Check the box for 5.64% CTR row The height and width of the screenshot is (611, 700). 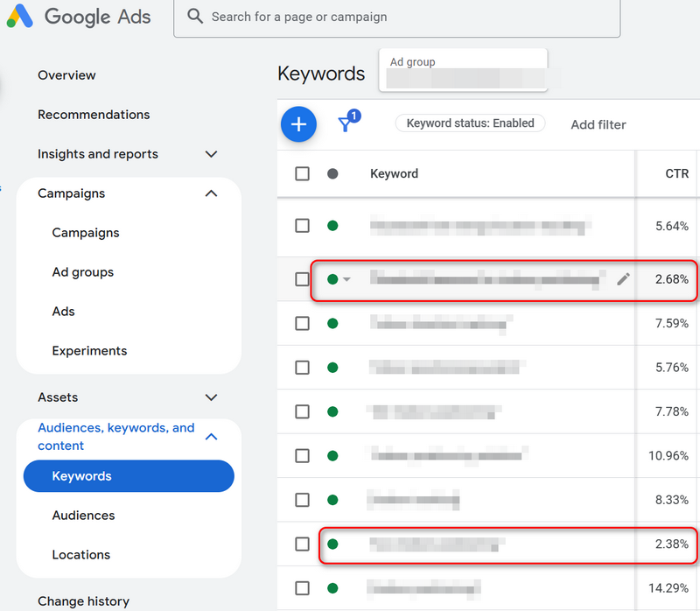click(302, 226)
